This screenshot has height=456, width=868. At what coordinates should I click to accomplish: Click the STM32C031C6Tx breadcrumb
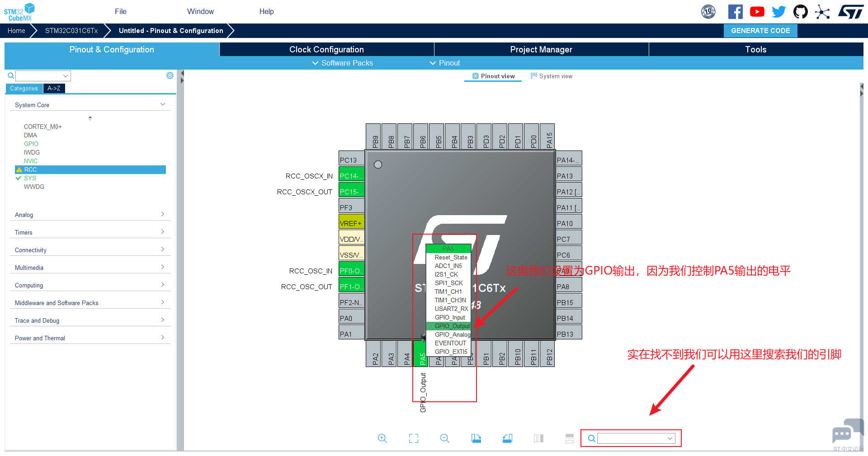pyautogui.click(x=71, y=31)
